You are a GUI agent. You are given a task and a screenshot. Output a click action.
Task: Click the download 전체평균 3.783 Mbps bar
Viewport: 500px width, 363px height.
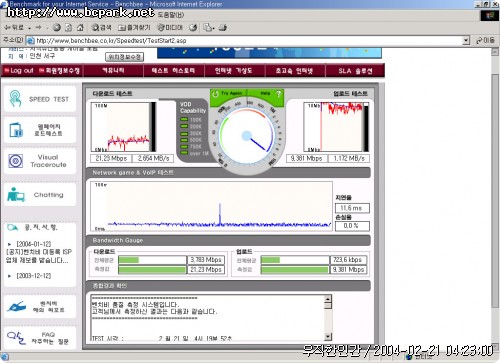point(152,260)
